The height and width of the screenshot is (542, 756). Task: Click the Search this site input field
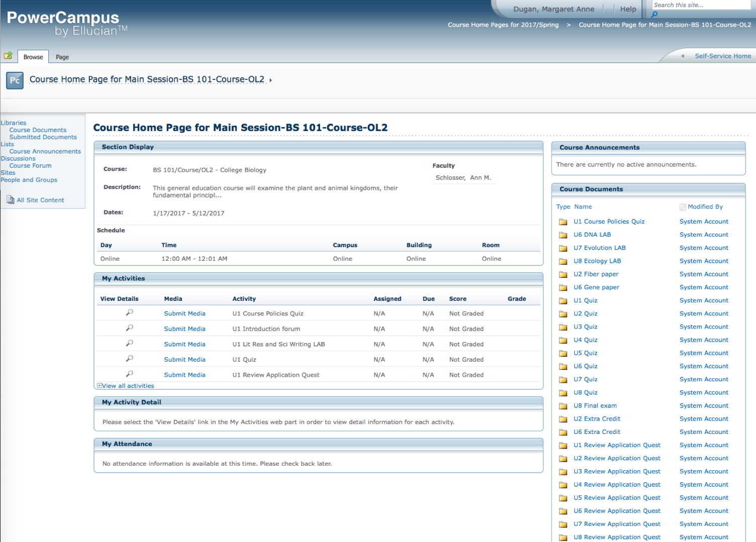701,5
